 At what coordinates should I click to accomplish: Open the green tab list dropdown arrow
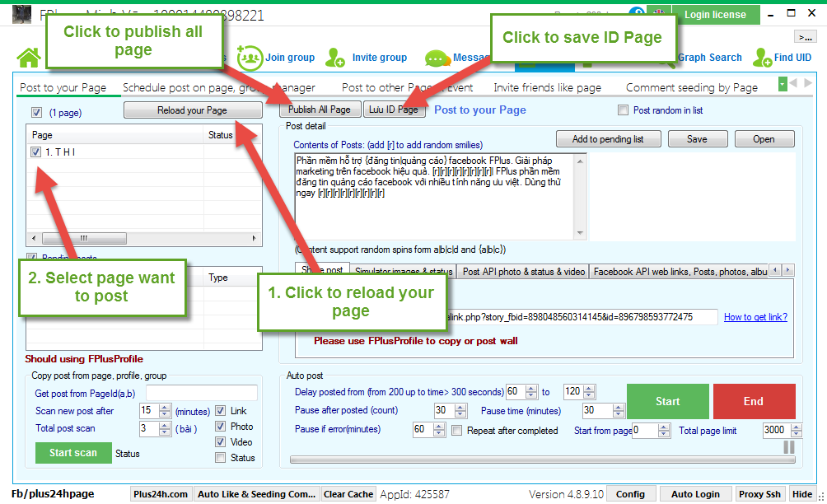(783, 84)
